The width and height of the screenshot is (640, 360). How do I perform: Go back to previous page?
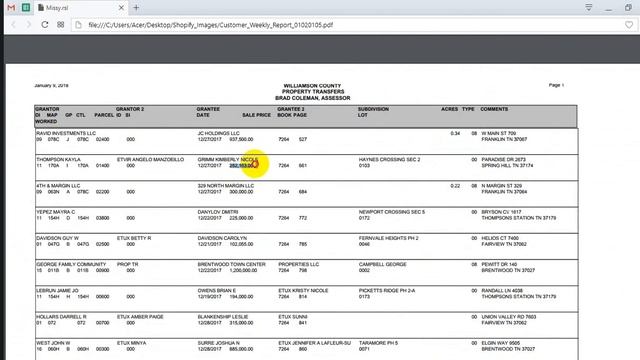[13, 25]
